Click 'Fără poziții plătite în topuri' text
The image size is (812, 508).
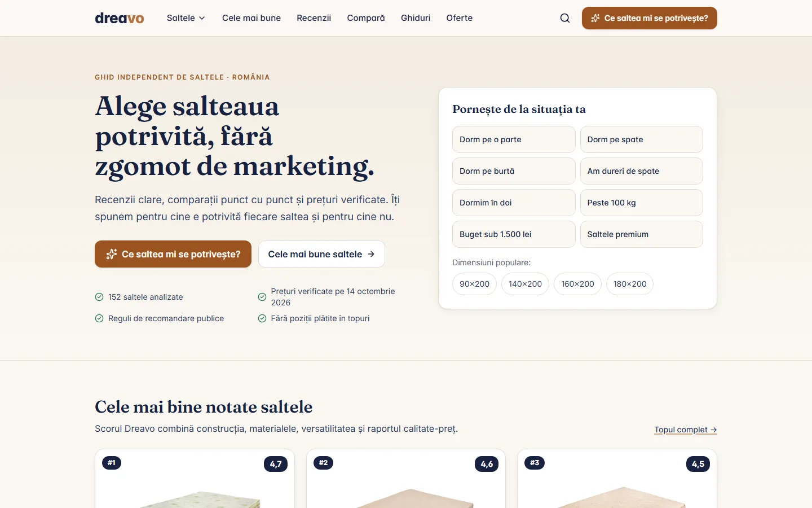pos(320,318)
